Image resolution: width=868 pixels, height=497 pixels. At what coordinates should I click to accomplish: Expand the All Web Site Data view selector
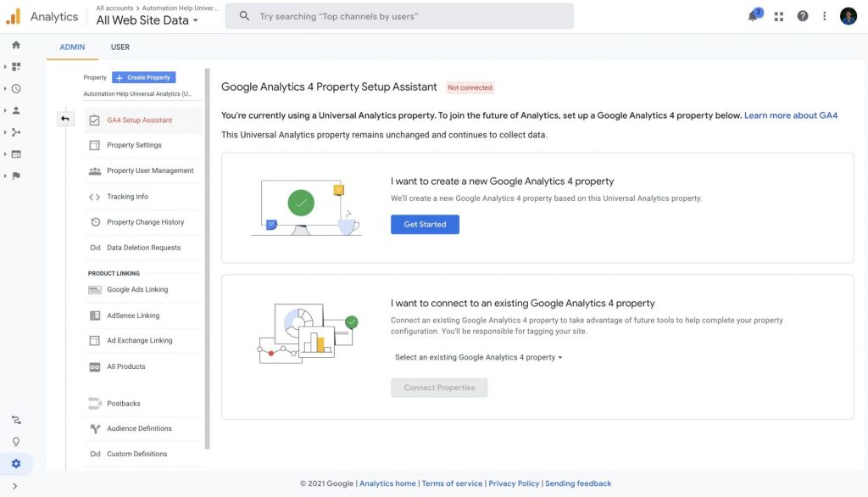coord(147,20)
